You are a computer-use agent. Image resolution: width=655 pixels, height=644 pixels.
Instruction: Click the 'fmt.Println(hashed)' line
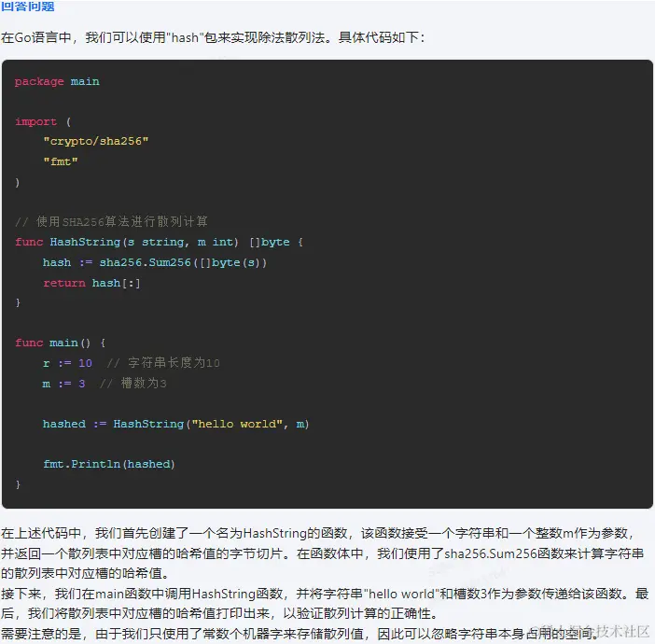[x=109, y=464]
